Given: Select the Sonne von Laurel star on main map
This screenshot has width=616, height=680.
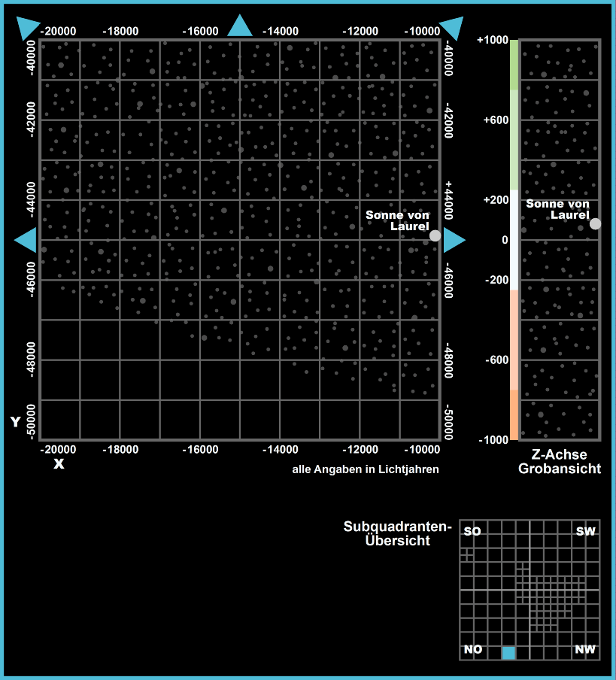Looking at the screenshot, I should click(x=435, y=235).
